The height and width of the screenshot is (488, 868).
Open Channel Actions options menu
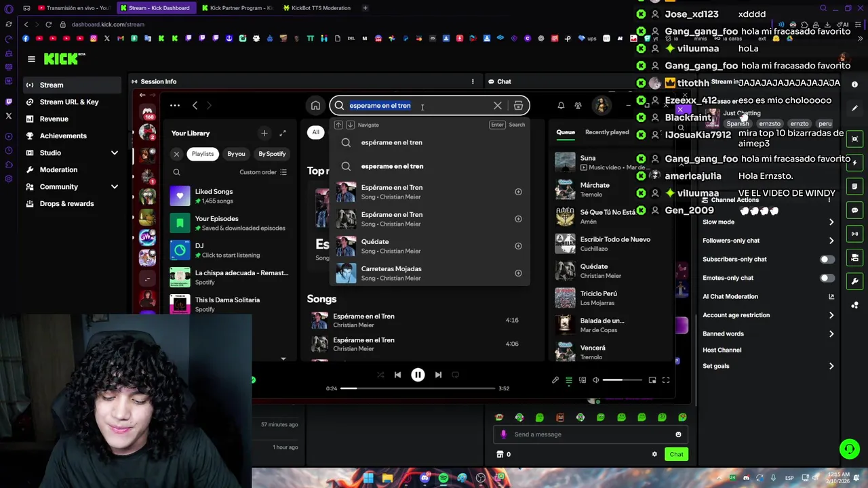coord(829,201)
